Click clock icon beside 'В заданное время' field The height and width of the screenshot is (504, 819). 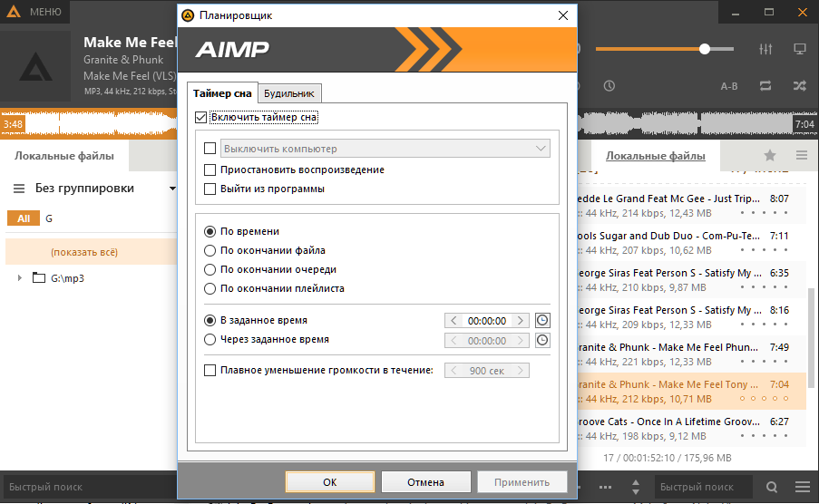pyautogui.click(x=542, y=320)
